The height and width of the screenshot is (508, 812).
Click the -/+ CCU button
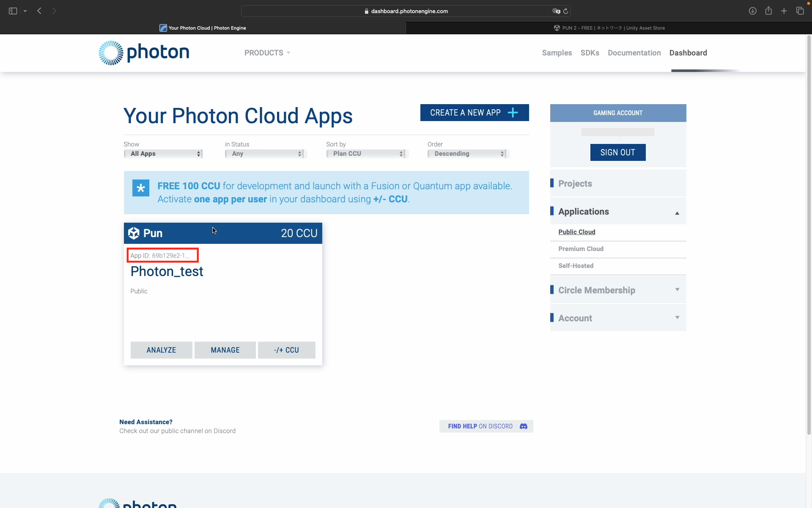pyautogui.click(x=286, y=350)
